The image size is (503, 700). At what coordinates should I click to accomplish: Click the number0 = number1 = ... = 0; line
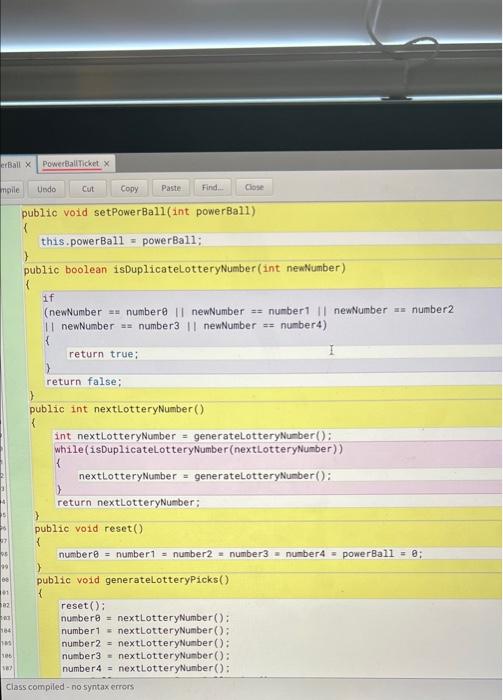tap(241, 554)
